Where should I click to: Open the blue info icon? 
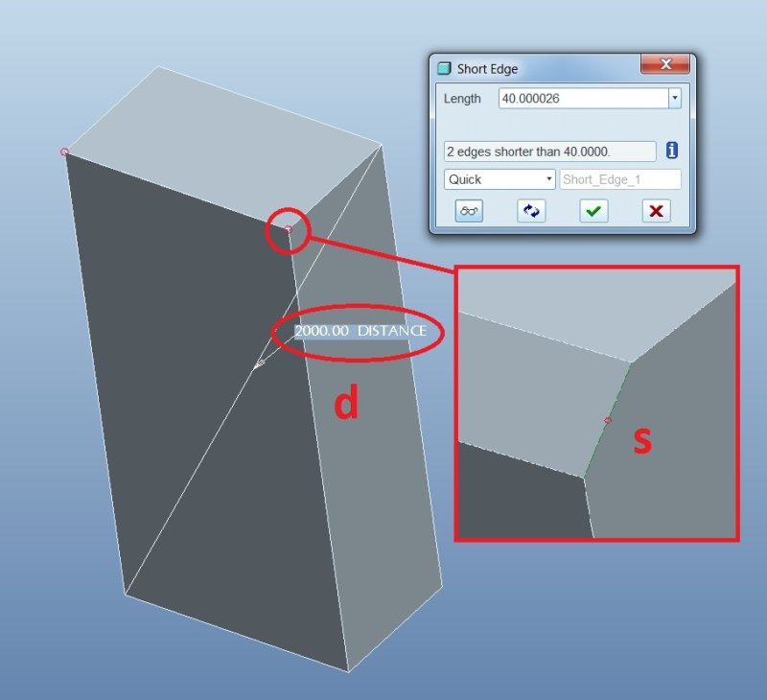pyautogui.click(x=672, y=151)
